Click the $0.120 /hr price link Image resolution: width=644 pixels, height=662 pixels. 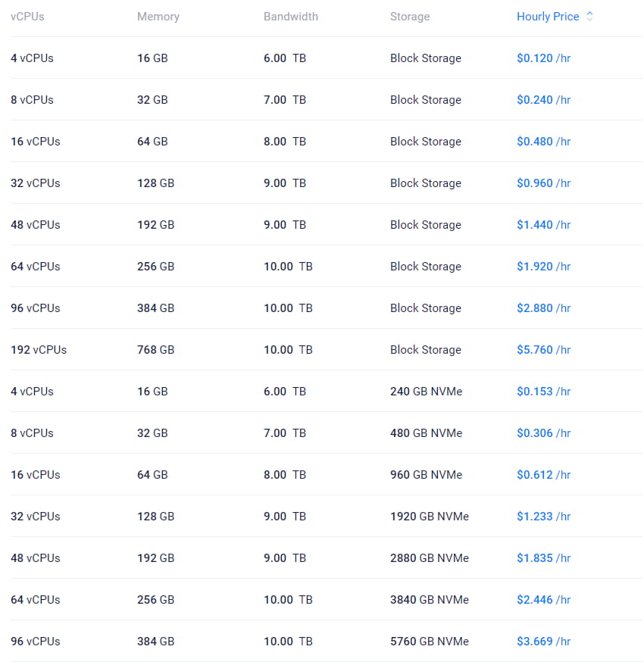pos(543,58)
